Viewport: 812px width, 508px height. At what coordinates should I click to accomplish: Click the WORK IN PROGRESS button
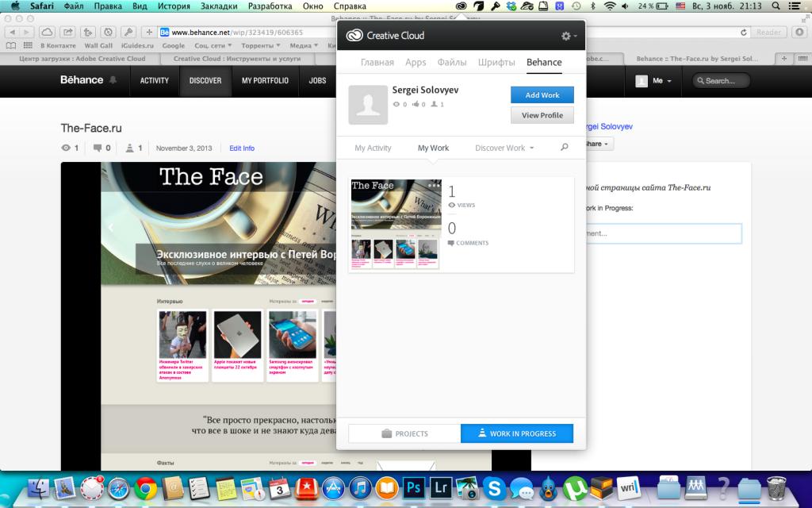[x=517, y=433]
